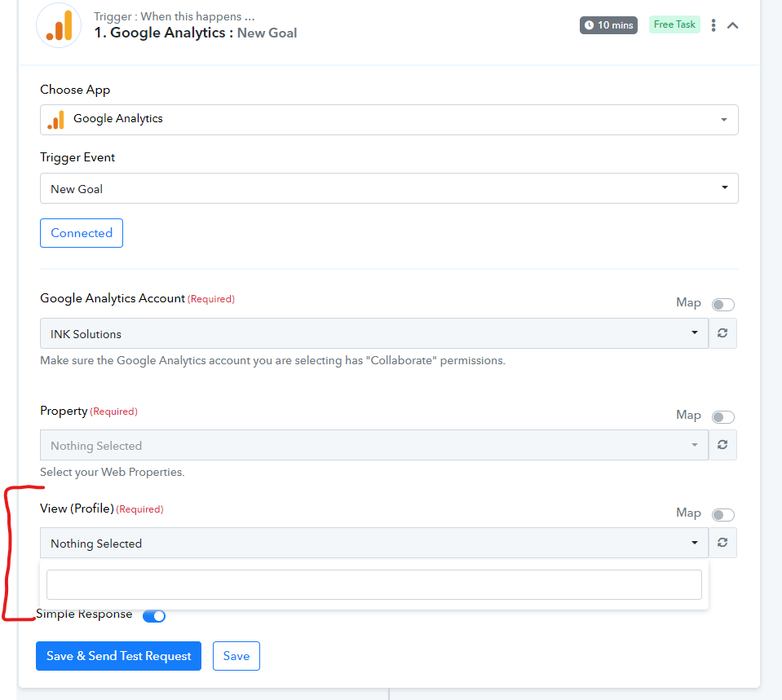Open the three-dot step options menu
Screen dimensions: 782x700
point(714,25)
